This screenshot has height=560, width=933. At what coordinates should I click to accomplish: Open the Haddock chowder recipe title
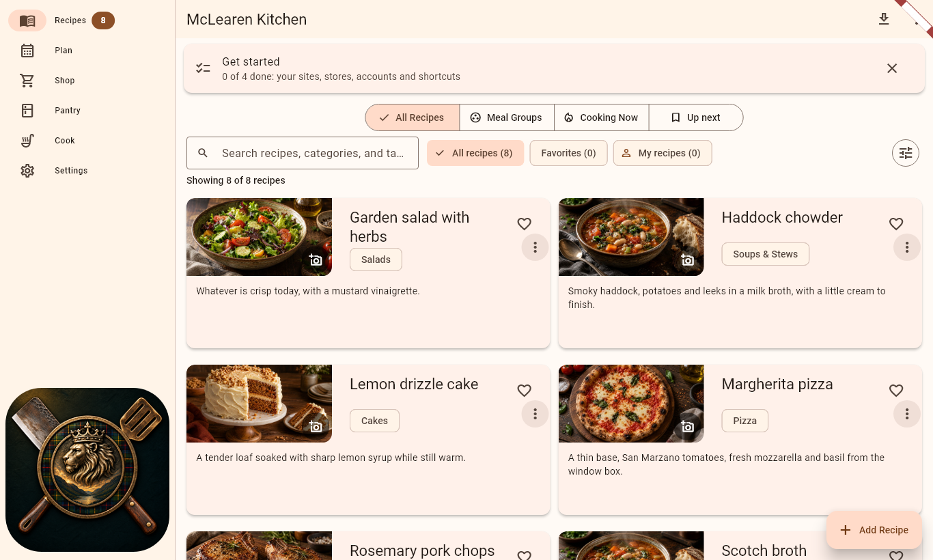(782, 218)
